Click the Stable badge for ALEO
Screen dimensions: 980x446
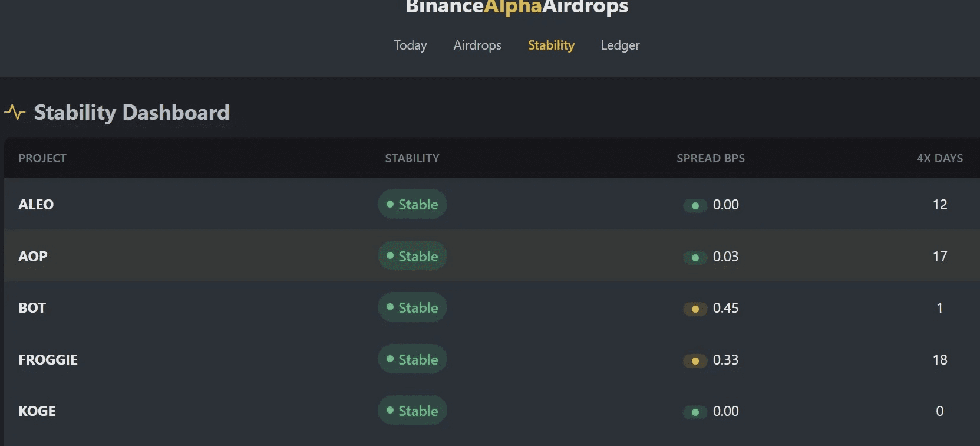[x=412, y=204]
